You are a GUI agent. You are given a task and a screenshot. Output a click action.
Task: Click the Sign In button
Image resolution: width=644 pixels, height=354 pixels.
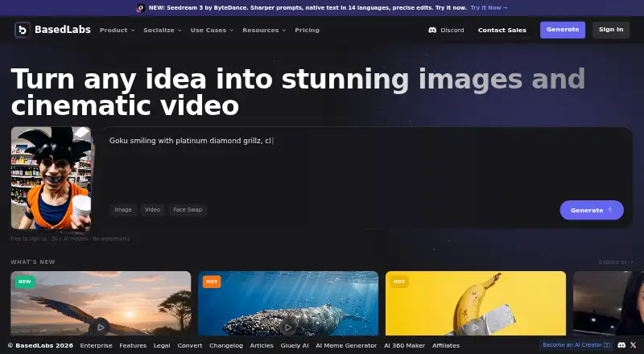tap(611, 30)
